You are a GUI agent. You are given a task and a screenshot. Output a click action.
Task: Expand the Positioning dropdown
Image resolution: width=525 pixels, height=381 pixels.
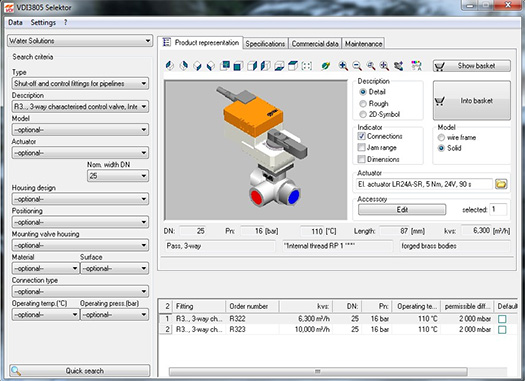80,222
